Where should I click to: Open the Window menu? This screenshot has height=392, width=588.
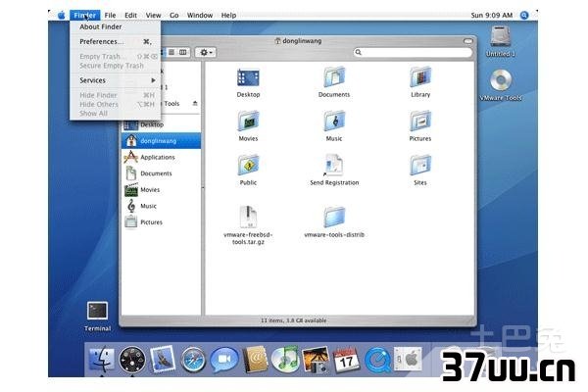click(x=200, y=16)
